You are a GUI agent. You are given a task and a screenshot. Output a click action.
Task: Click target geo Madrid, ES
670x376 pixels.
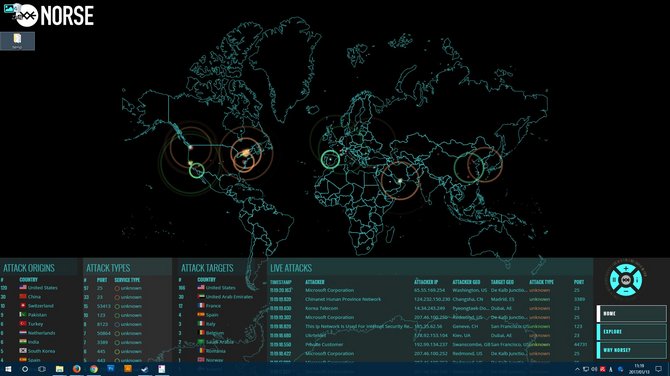tap(501, 299)
